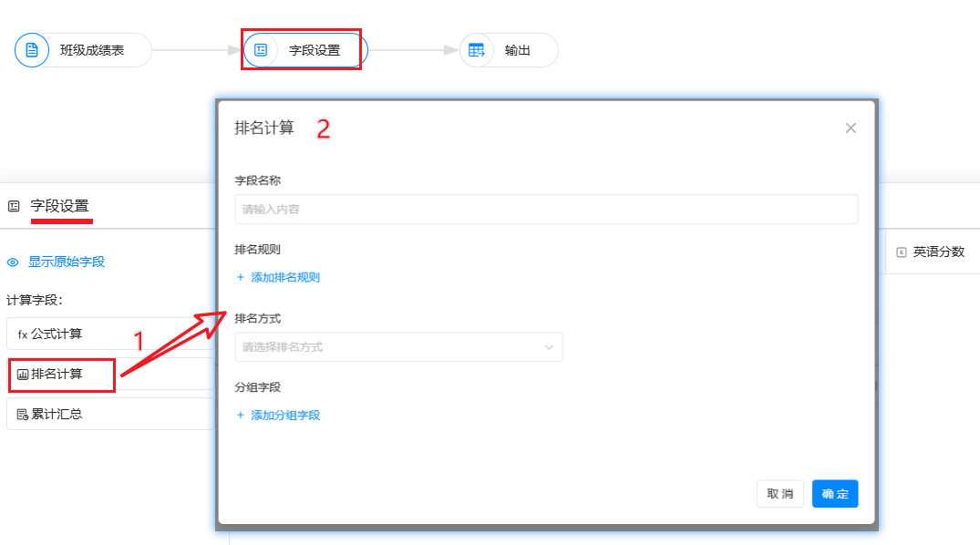
Task: Select the 字段设置 panel tab
Action: click(x=59, y=206)
